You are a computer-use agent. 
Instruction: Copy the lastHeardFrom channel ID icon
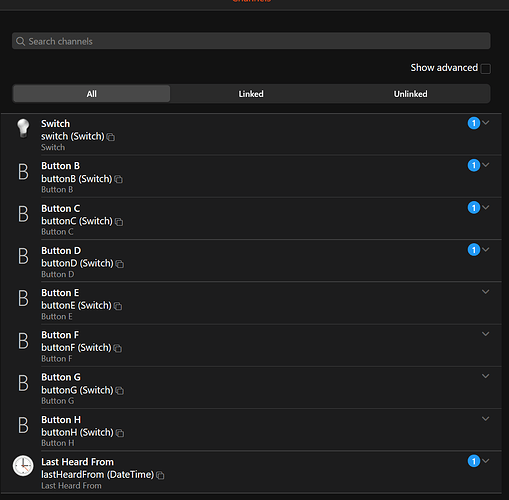(160, 475)
